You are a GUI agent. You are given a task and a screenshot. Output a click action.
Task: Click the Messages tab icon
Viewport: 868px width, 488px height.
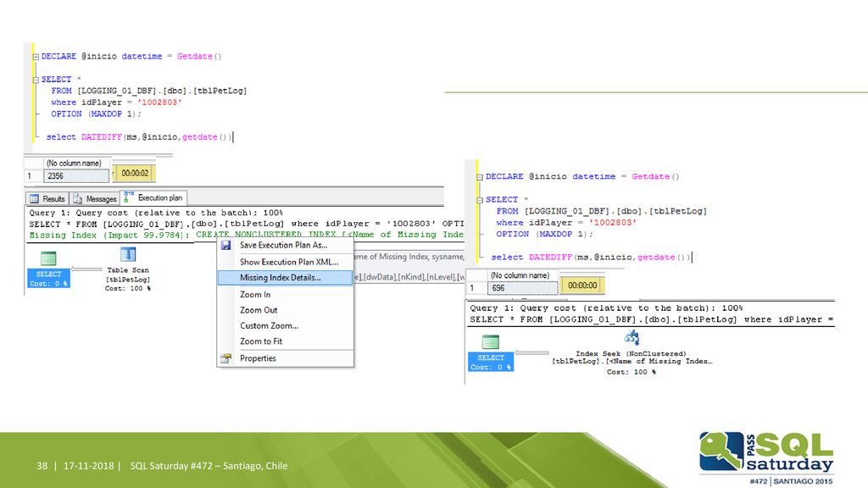(77, 198)
